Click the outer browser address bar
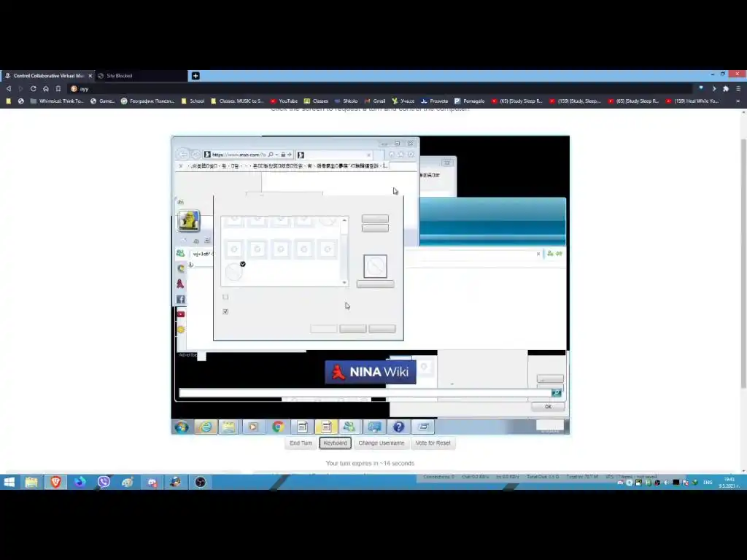747x560 pixels. point(381,88)
